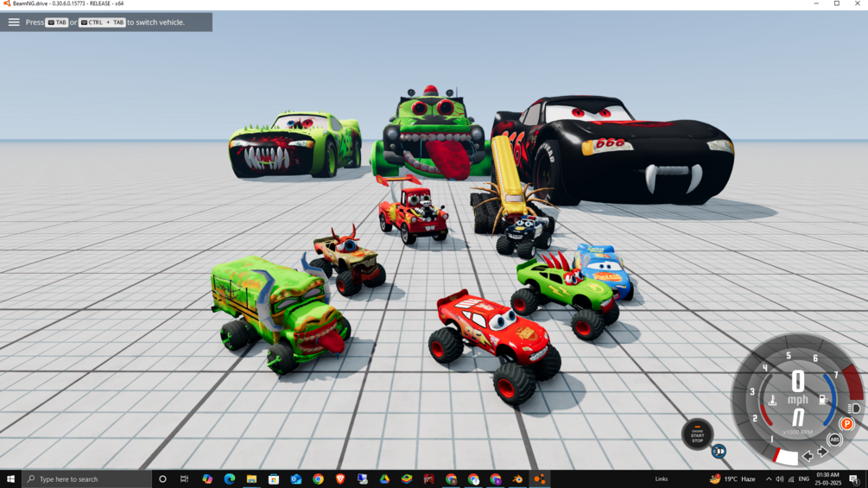Open Microsoft Store from the taskbar

pos(274,479)
